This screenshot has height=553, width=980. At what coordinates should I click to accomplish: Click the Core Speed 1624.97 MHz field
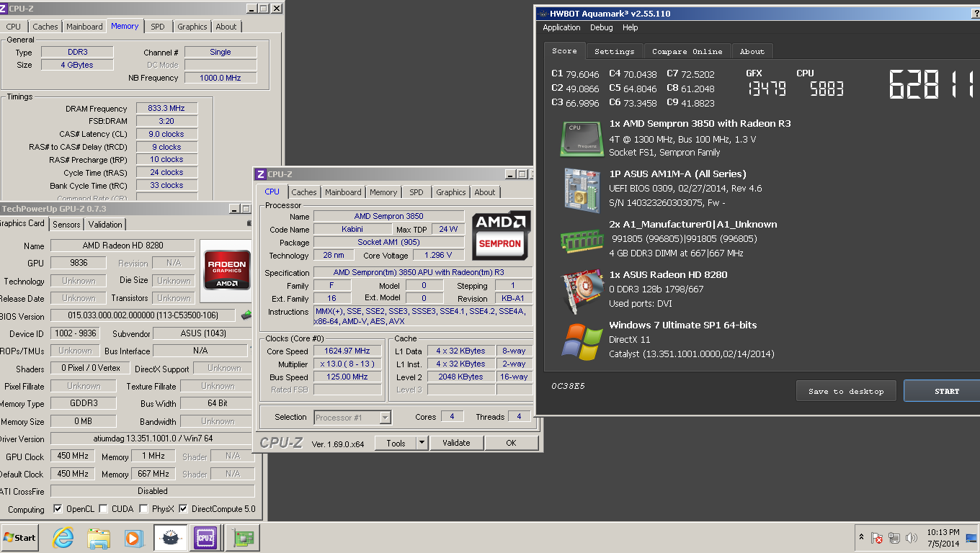pos(348,351)
